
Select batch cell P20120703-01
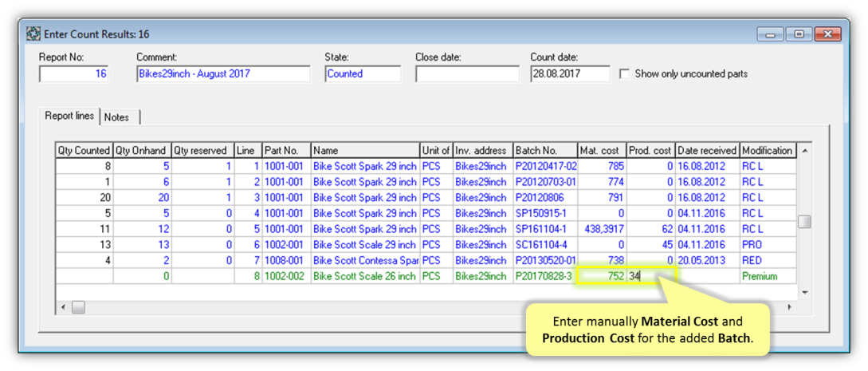pyautogui.click(x=545, y=182)
